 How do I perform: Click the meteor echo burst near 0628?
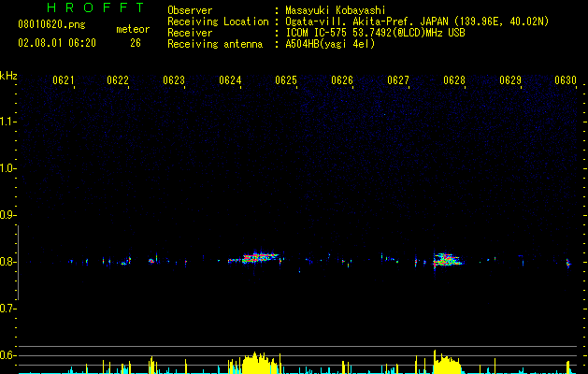[448, 260]
